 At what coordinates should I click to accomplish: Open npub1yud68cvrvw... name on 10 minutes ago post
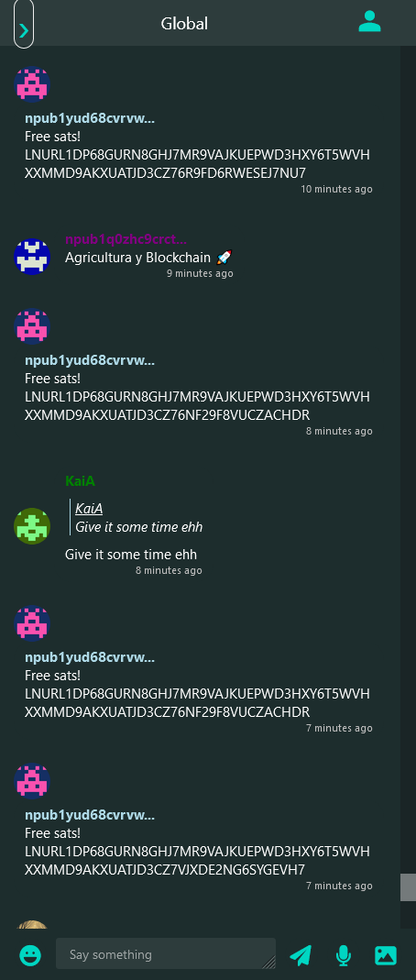coord(90,118)
